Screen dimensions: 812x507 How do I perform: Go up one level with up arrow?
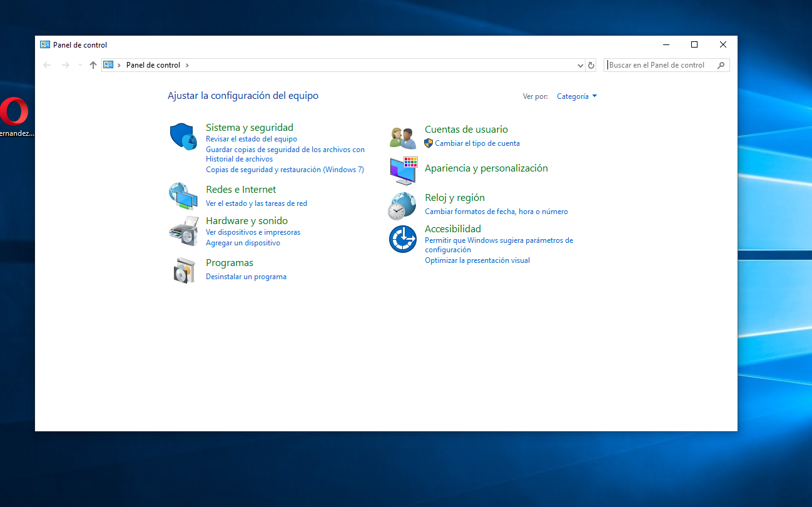(93, 65)
